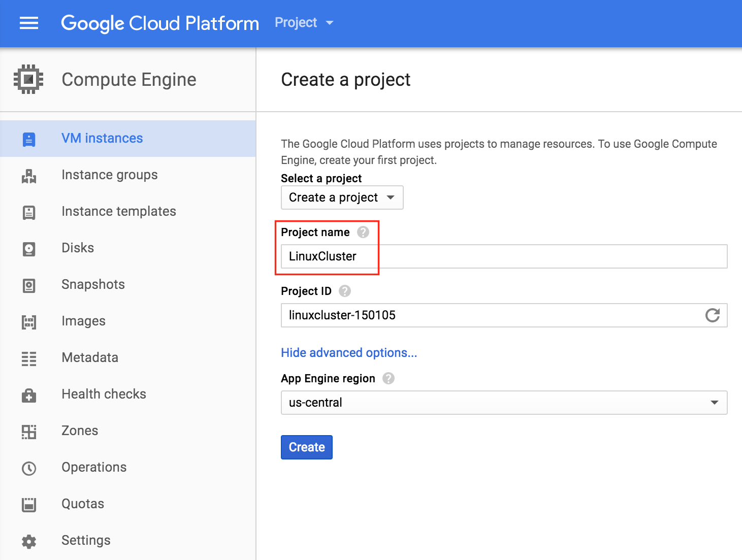The image size is (742, 560).
Task: Click the Create button
Action: tap(307, 447)
